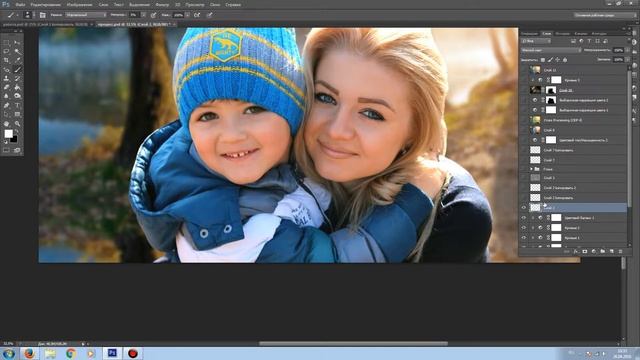This screenshot has width=640, height=360.
Task: Open the Просмотр menu
Action: point(195,4)
